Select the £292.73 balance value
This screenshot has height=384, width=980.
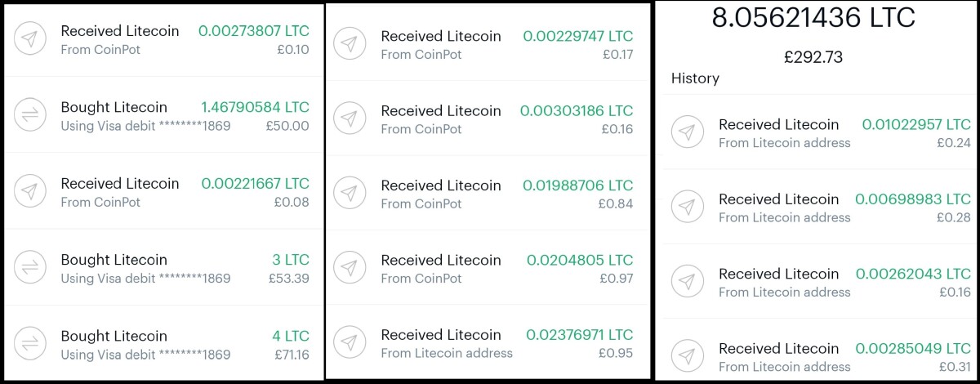click(813, 57)
